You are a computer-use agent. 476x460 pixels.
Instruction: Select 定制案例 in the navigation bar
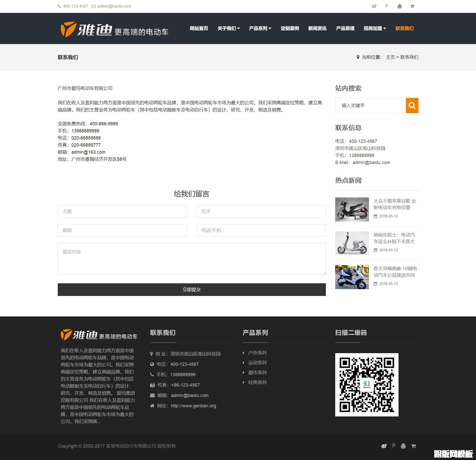(290, 28)
